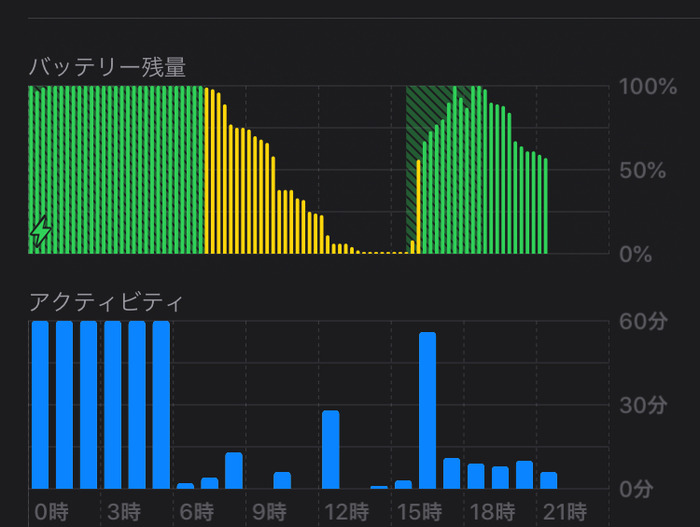The width and height of the screenshot is (700, 527).
Task: Tap the 21時 time label
Action: [x=565, y=512]
